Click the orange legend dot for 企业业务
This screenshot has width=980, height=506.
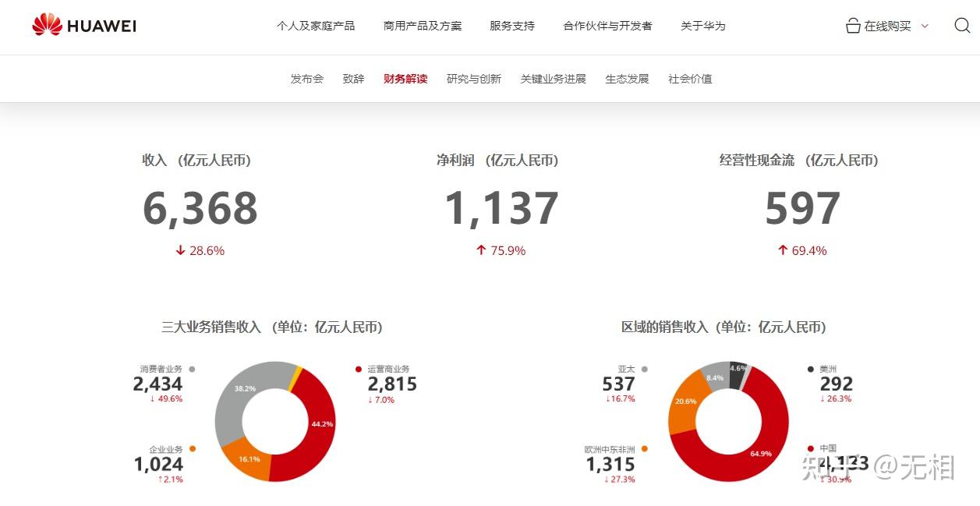pyautogui.click(x=193, y=448)
